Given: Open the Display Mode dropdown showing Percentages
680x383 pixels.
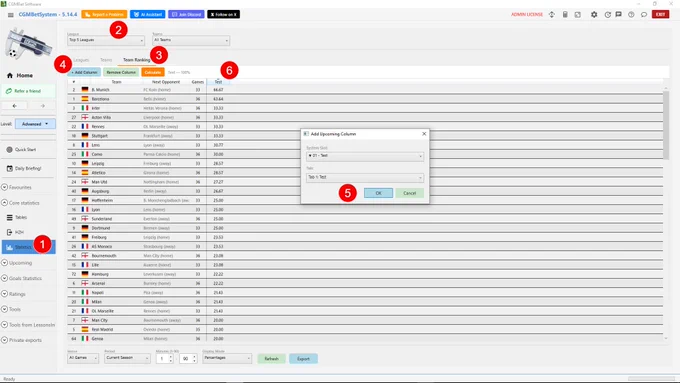Looking at the screenshot, I should [227, 358].
